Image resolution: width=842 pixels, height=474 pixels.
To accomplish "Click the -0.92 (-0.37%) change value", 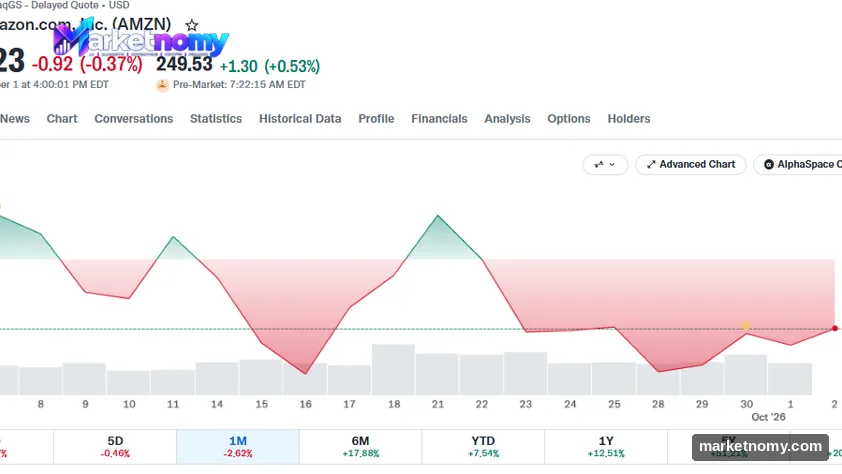I will pyautogui.click(x=87, y=64).
